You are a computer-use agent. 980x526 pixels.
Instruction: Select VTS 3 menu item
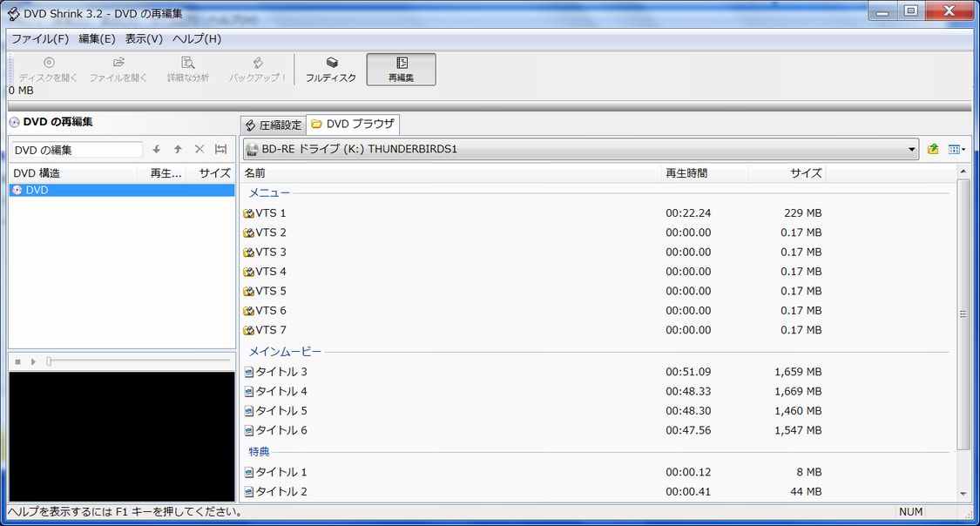tap(264, 252)
